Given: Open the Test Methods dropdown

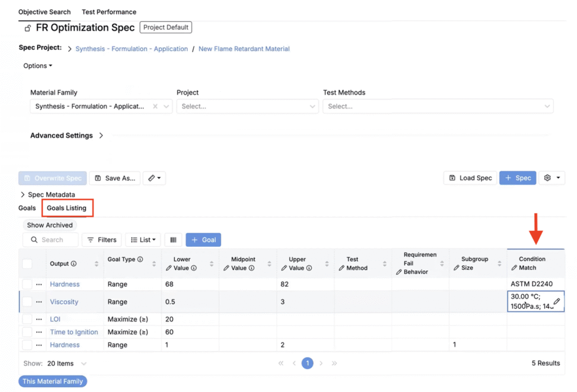Looking at the screenshot, I should point(438,106).
